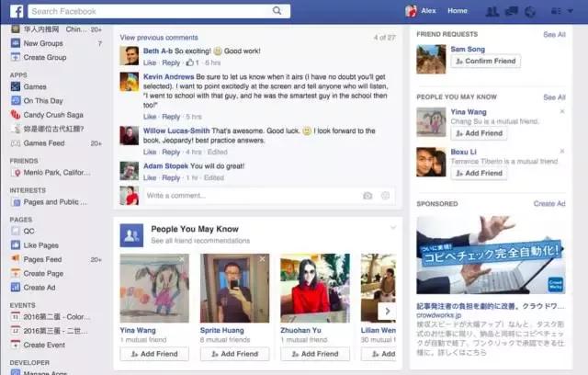Open Pages Feed megaphone icon
The image size is (588, 375).
coord(16,258)
